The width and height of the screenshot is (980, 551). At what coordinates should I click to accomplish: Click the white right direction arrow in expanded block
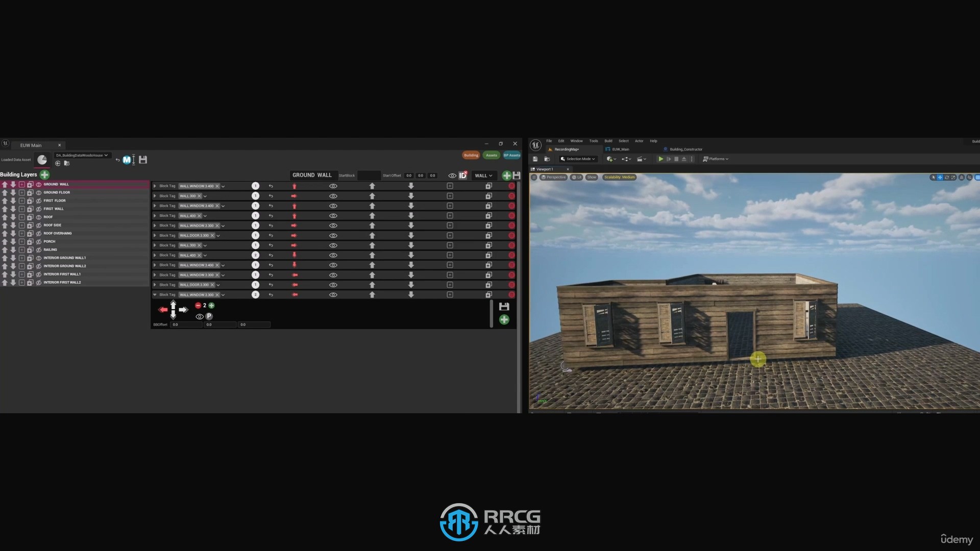tap(183, 310)
